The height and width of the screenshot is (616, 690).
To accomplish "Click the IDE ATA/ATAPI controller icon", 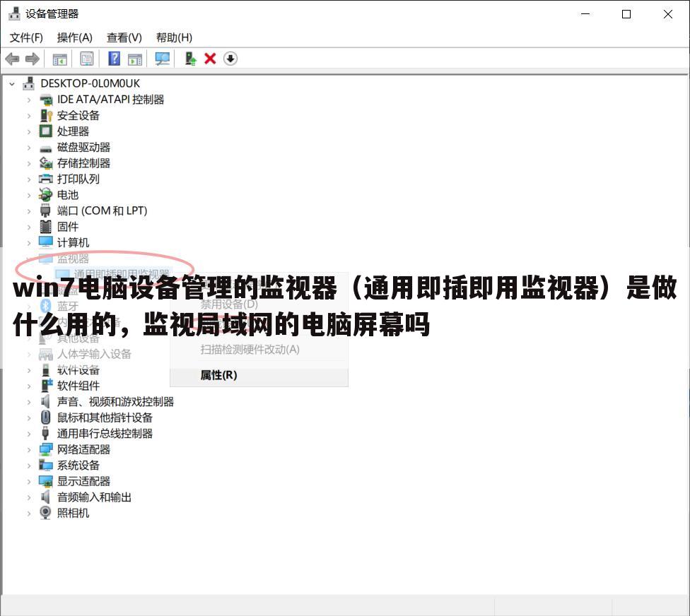I will tap(46, 100).
